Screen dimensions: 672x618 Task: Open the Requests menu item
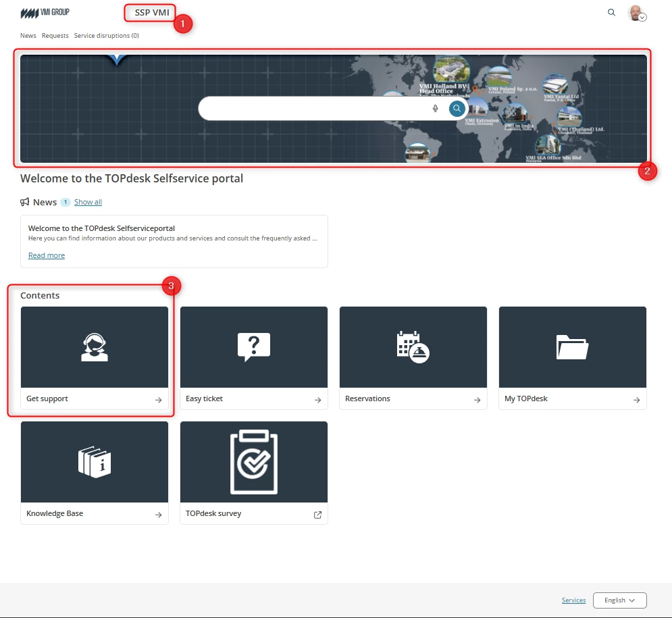coord(55,36)
